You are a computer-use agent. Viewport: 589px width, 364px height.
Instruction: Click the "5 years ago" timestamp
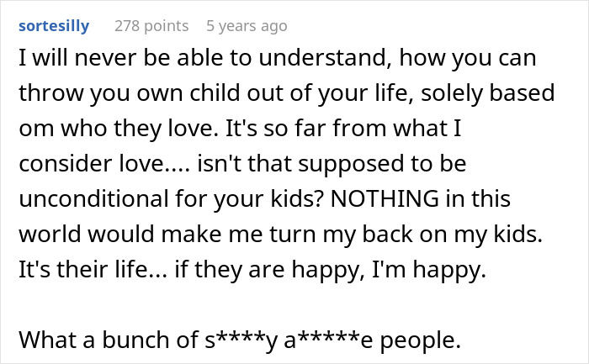click(x=247, y=26)
